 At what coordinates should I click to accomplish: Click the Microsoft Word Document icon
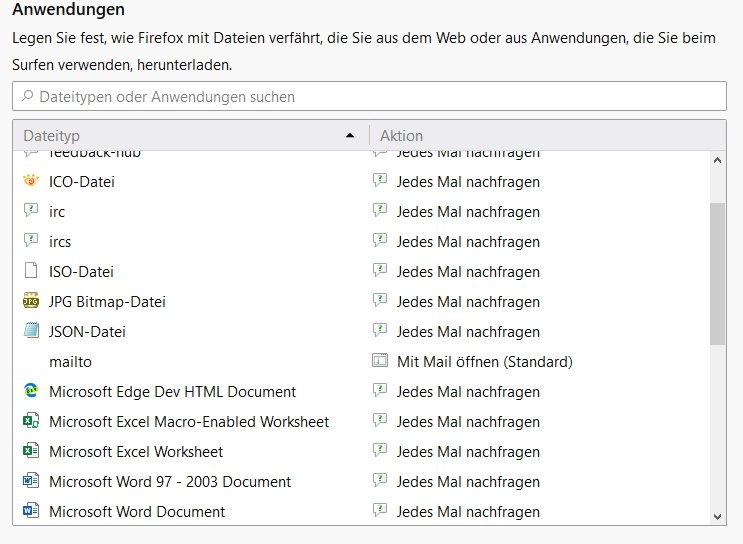30,512
